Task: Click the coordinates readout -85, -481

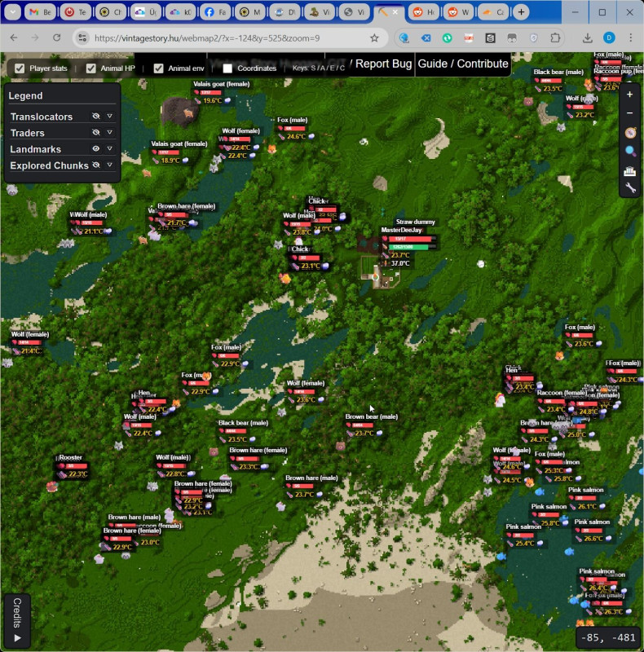Action: pyautogui.click(x=608, y=637)
